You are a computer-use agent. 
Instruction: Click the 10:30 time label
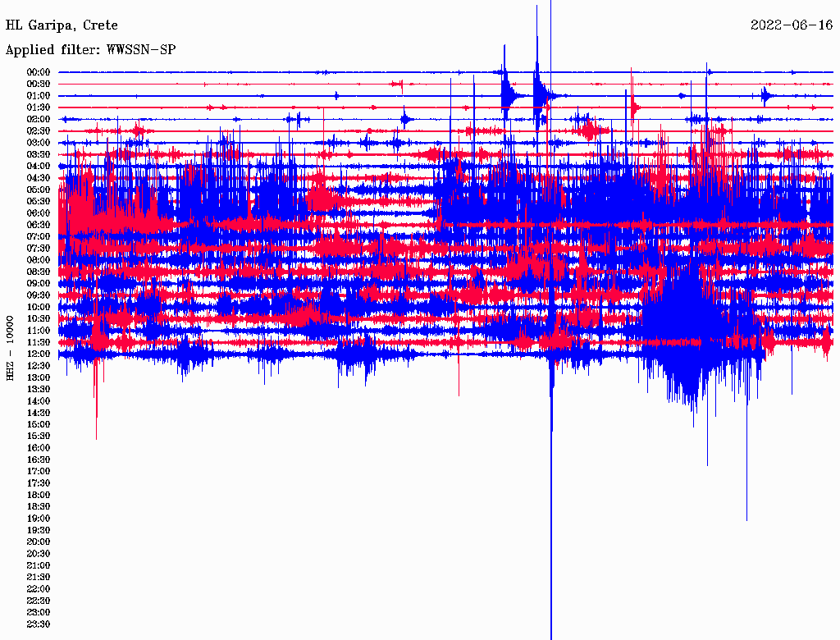39,319
